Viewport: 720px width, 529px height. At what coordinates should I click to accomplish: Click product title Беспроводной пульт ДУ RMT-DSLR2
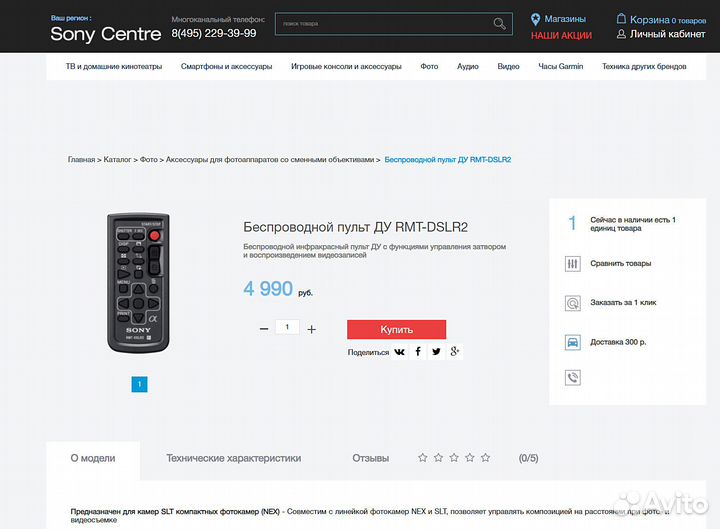pyautogui.click(x=355, y=227)
